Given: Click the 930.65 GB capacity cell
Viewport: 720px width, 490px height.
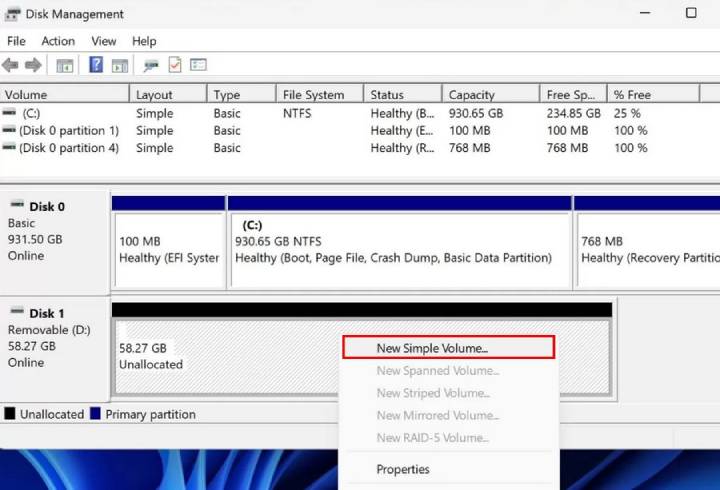Looking at the screenshot, I should [x=476, y=113].
